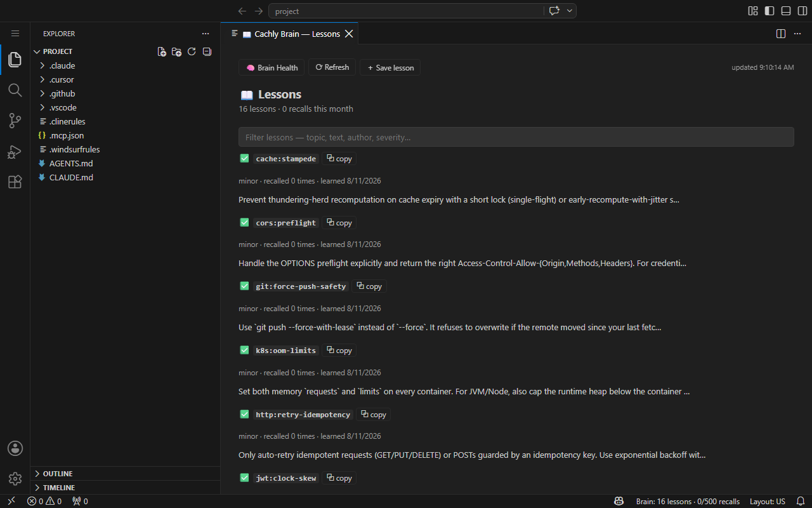Open the .windsurfrules file
This screenshot has height=508, width=812.
click(125, 149)
